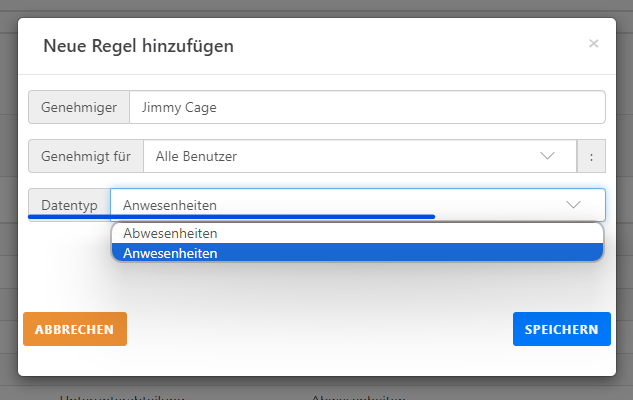Click the dimmed backdrop above the dialog

[x=316, y=8]
